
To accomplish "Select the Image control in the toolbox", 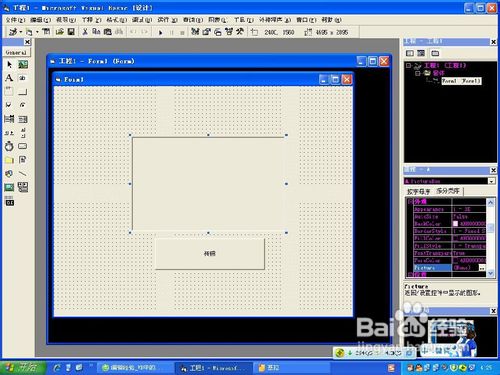I will 9,187.
